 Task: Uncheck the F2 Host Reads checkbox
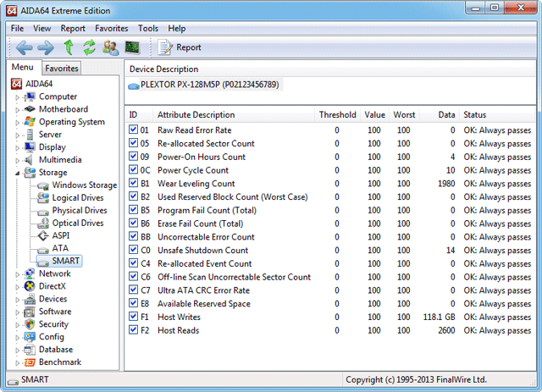tap(133, 330)
